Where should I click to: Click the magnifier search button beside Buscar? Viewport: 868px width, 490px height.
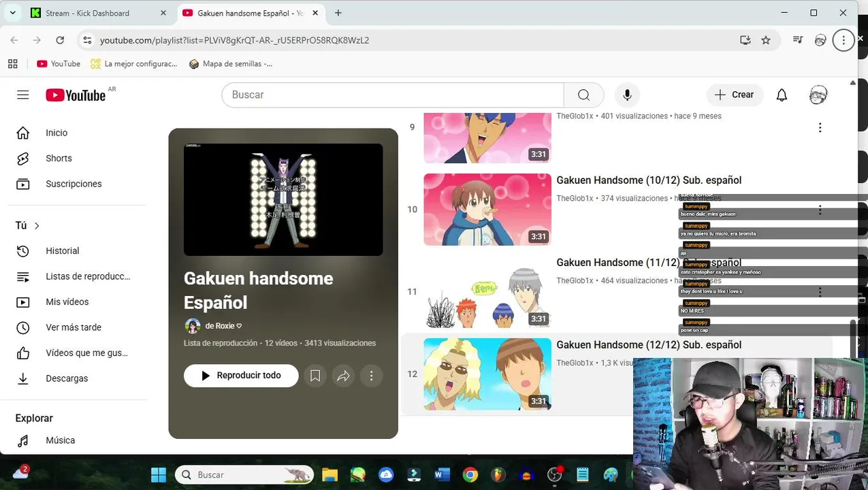click(x=583, y=95)
